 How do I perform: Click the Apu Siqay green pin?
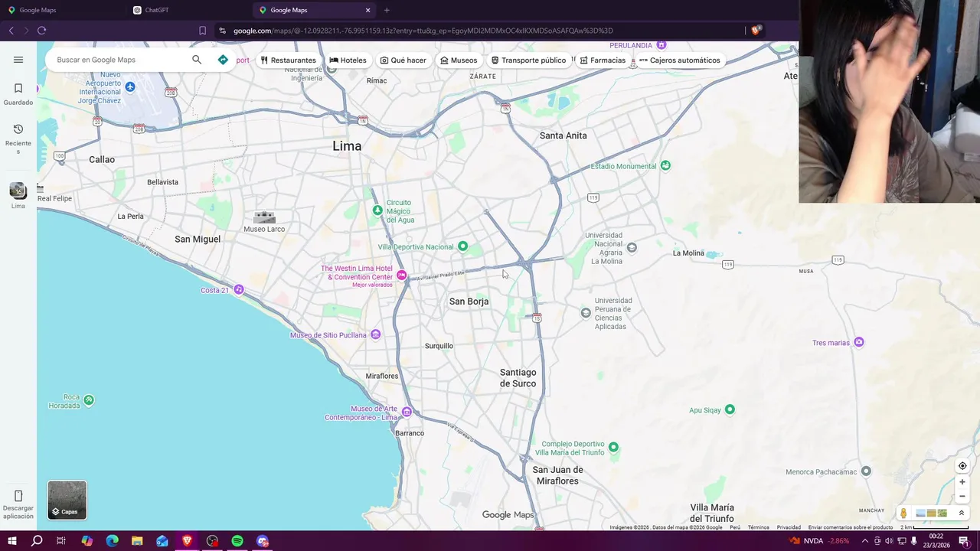pyautogui.click(x=730, y=409)
